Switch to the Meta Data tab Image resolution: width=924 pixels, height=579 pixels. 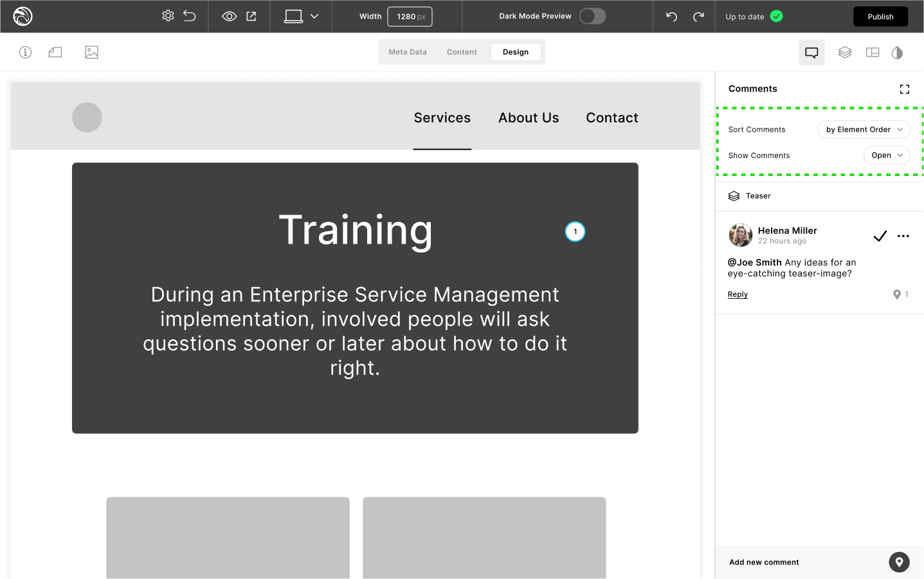click(x=408, y=52)
